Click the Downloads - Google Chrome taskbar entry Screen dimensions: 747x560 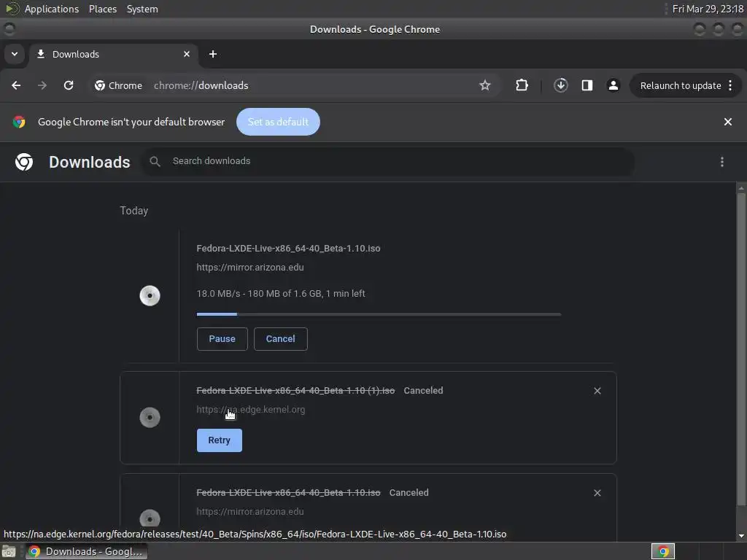(x=86, y=551)
